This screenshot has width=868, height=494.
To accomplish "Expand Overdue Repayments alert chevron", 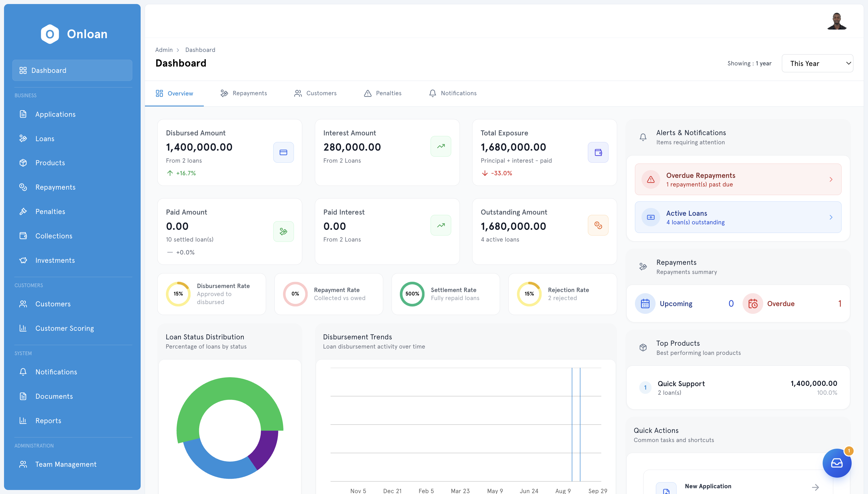I will coord(831,180).
